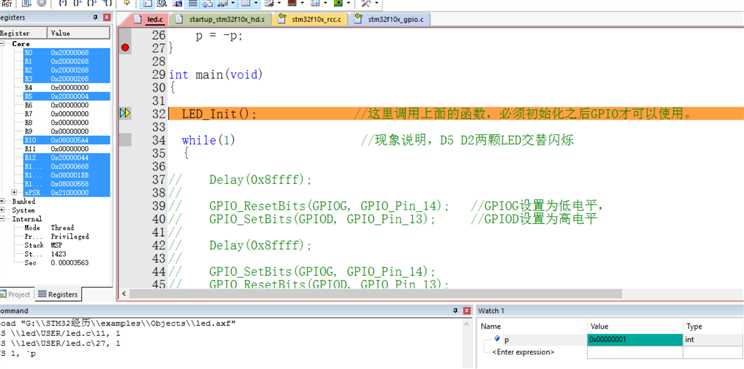Expand the System register group
This screenshot has width=744, height=369.
coord(3,210)
